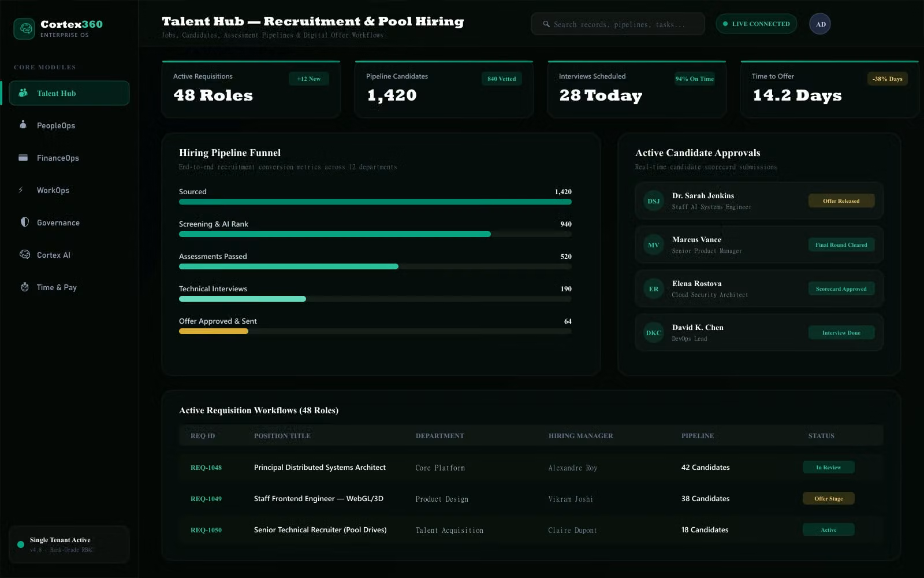Click the HIRING MANAGER column header
The width and height of the screenshot is (924, 578).
pos(581,436)
